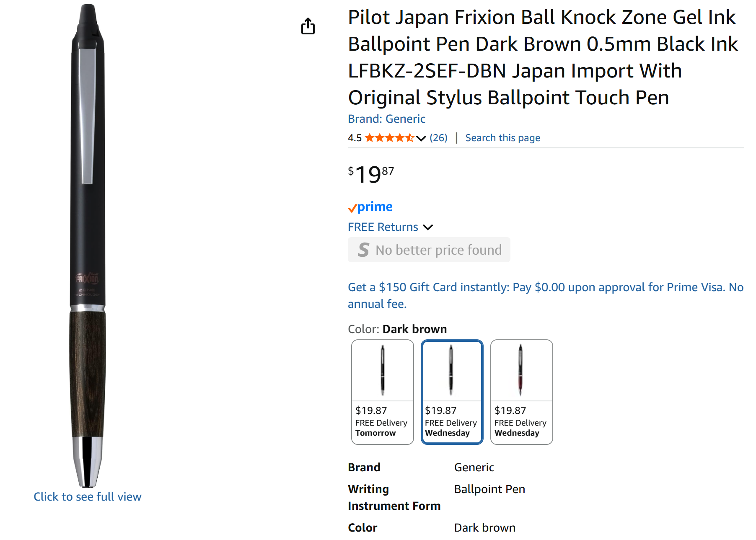Open the 26 reviews link
The width and height of the screenshot is (756, 540).
click(x=438, y=138)
